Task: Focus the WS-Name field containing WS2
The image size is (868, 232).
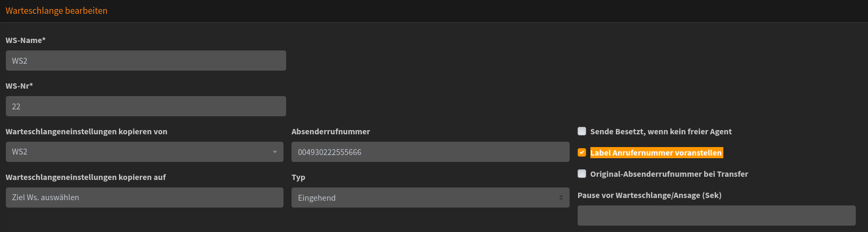Action: [x=146, y=61]
